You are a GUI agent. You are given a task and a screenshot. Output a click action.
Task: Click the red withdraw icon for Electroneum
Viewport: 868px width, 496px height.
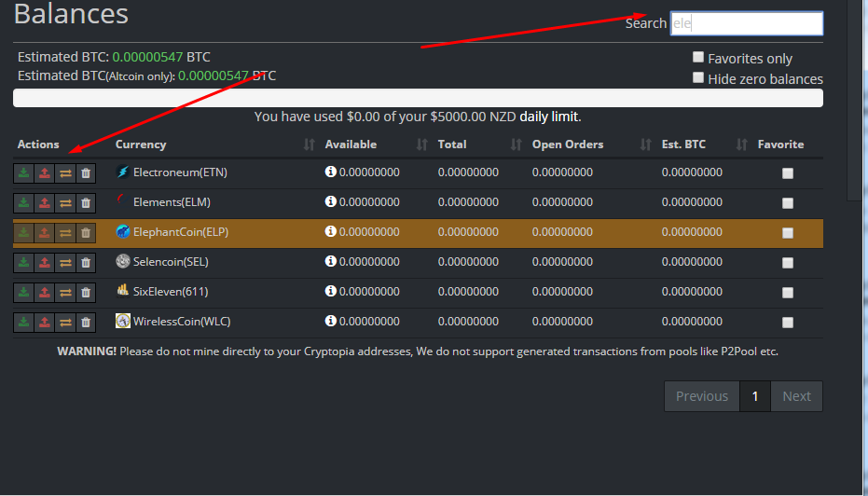click(x=44, y=172)
